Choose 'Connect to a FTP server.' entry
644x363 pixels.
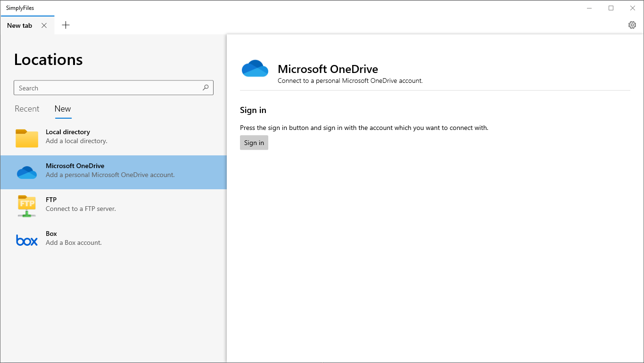pyautogui.click(x=113, y=206)
